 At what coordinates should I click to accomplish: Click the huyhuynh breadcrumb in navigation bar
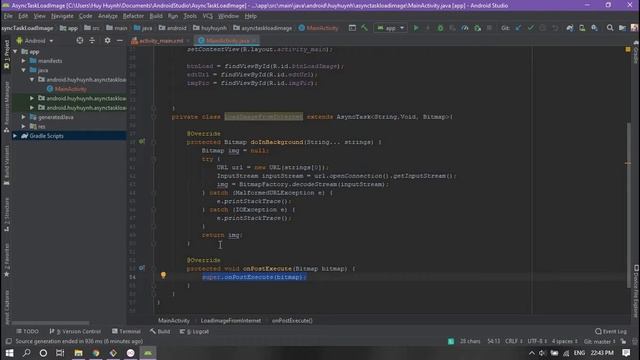pos(210,28)
